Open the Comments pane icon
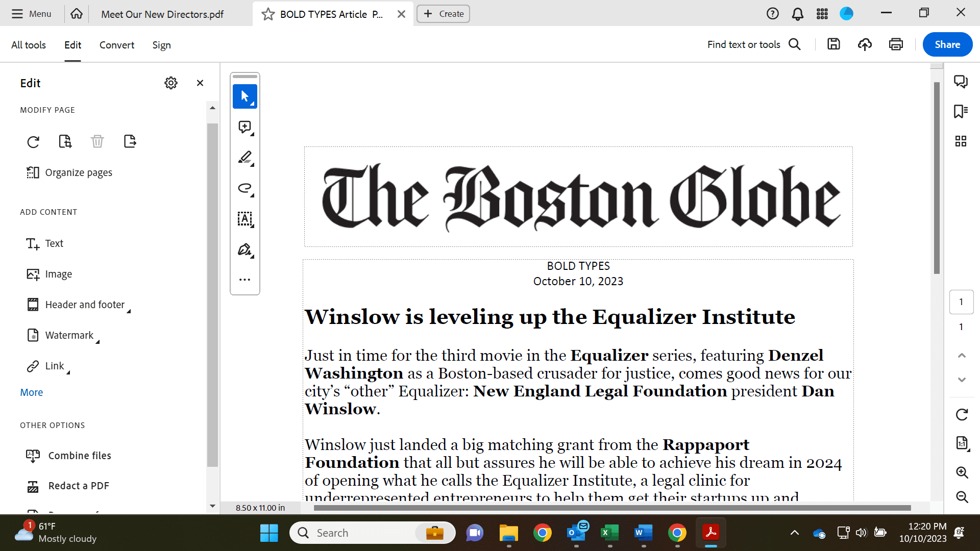 (961, 82)
